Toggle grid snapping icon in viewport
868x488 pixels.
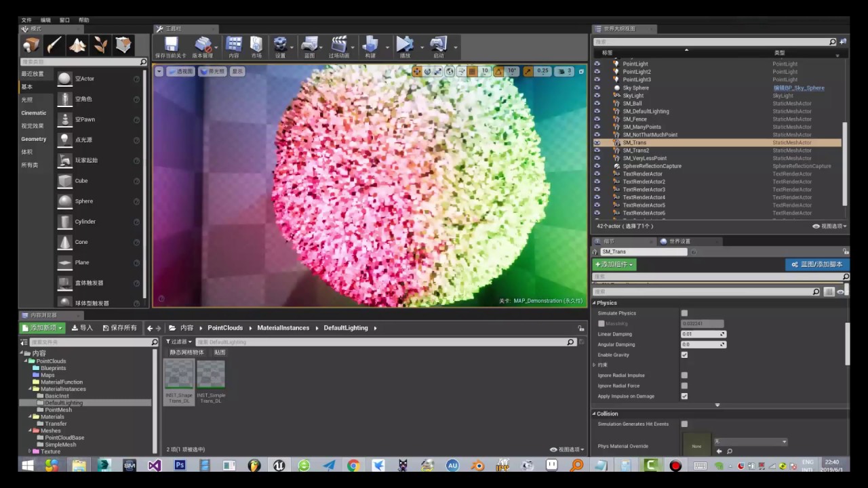[472, 71]
